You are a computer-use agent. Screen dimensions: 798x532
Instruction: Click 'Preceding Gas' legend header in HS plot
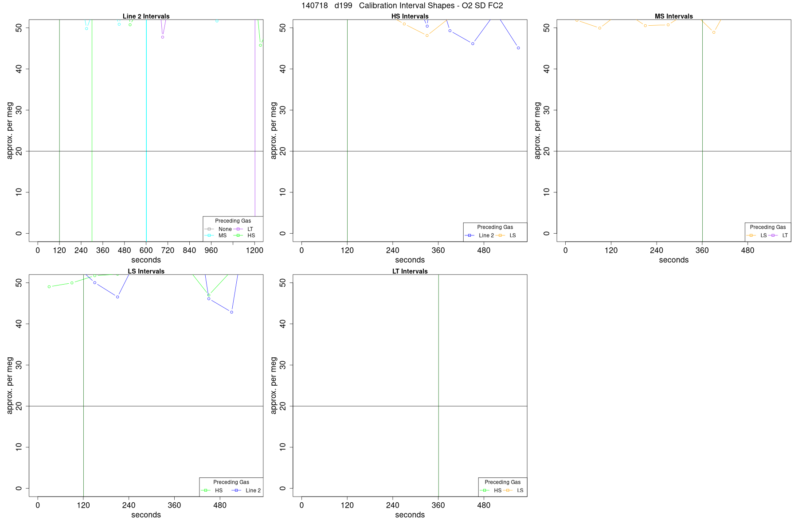tap(495, 227)
